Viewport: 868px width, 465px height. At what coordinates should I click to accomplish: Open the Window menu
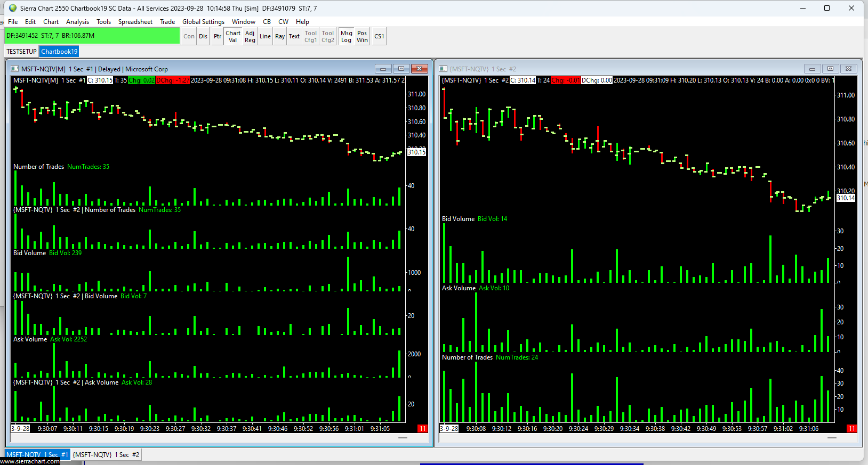(244, 22)
